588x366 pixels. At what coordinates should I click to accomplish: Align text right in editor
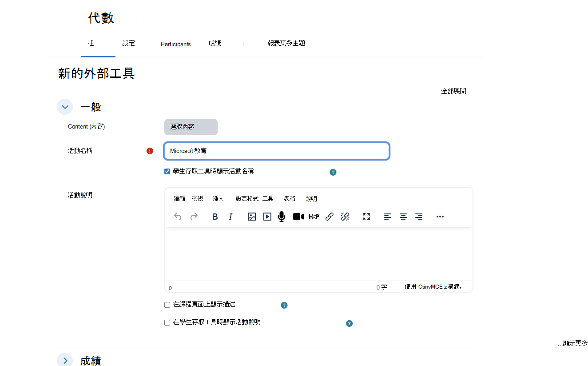419,217
